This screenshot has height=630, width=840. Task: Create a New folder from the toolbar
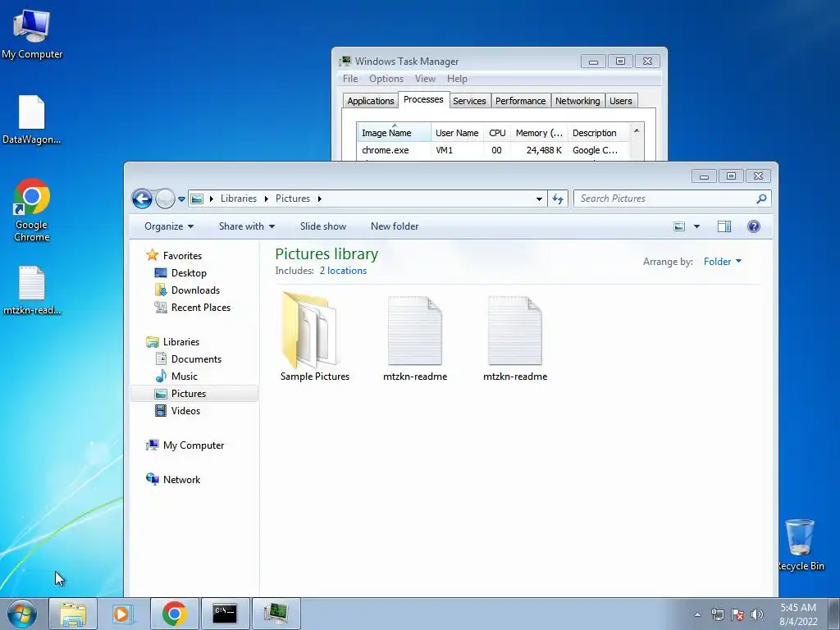point(395,226)
